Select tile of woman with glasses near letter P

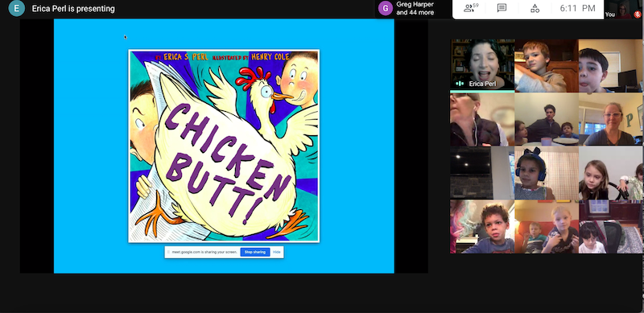pyautogui.click(x=611, y=119)
